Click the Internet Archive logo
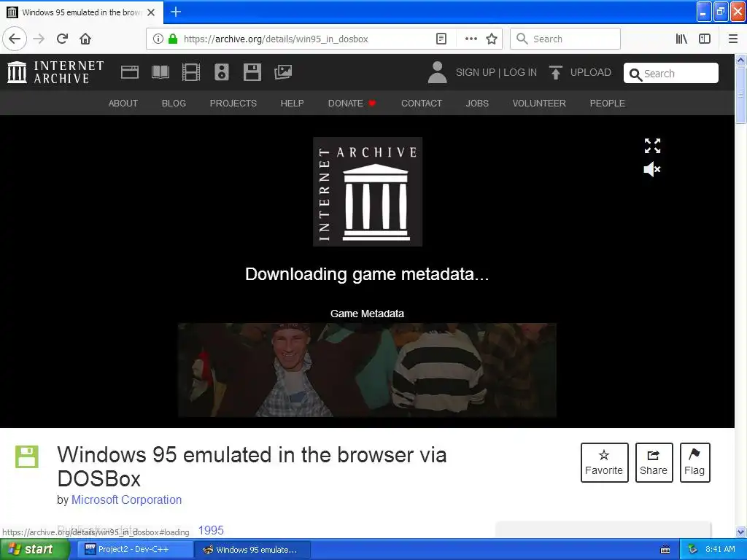Screen dimensions: 747x560 tap(55, 72)
